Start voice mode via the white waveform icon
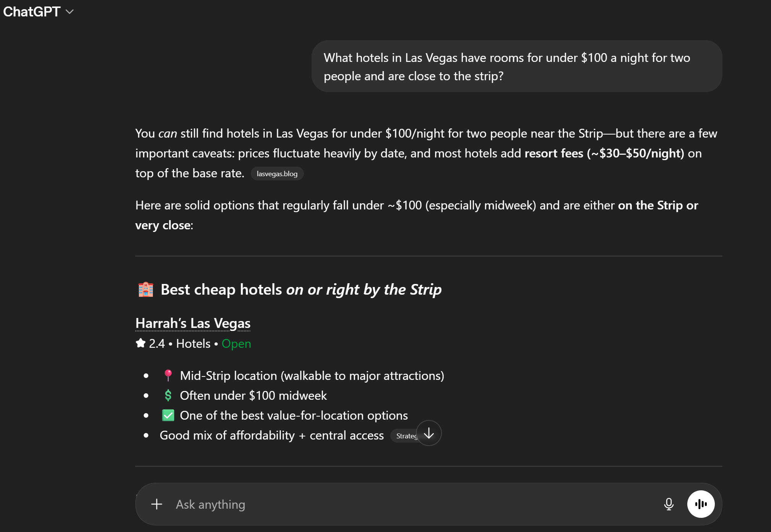 [701, 504]
